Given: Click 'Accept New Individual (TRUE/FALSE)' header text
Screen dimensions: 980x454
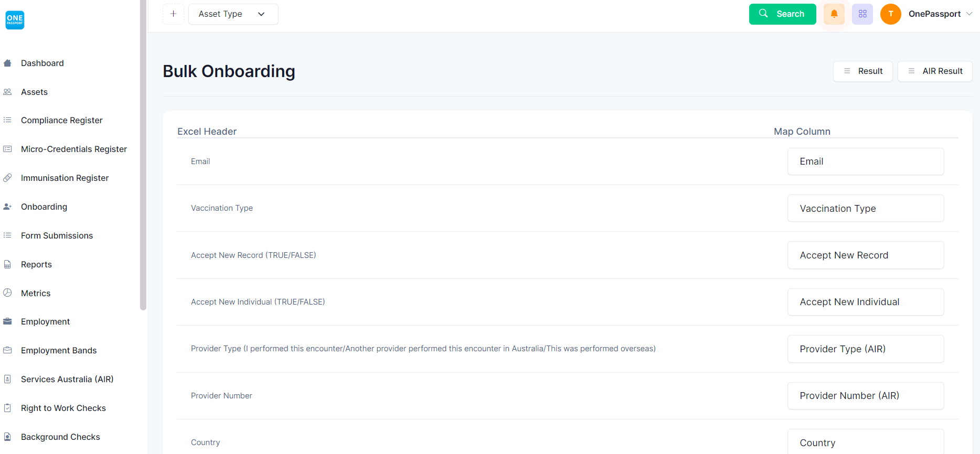Looking at the screenshot, I should 258,302.
